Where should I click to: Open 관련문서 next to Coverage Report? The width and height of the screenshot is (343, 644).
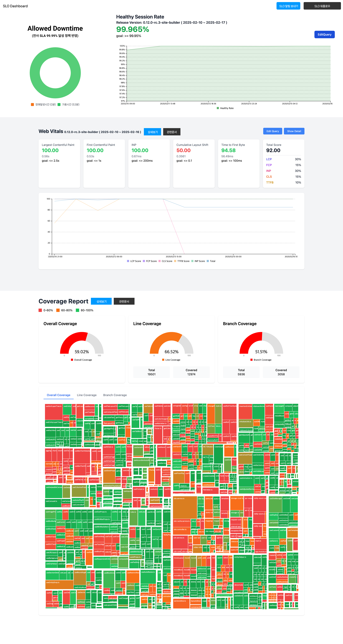pos(124,301)
